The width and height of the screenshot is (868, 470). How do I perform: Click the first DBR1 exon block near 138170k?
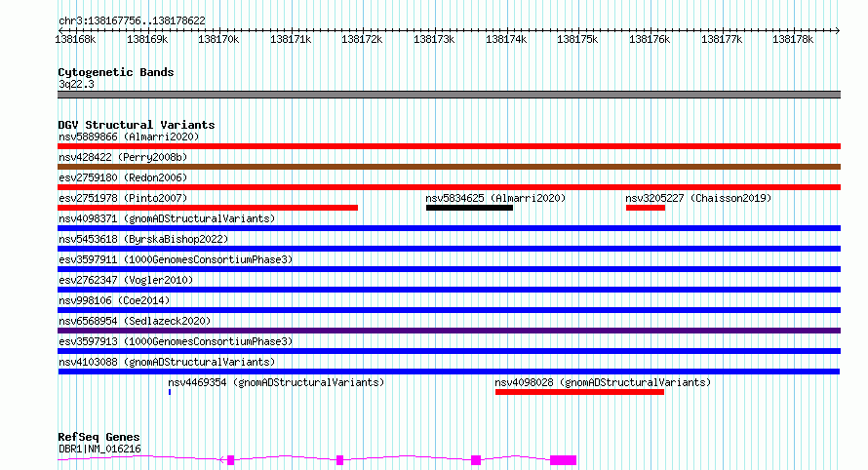coord(231,460)
